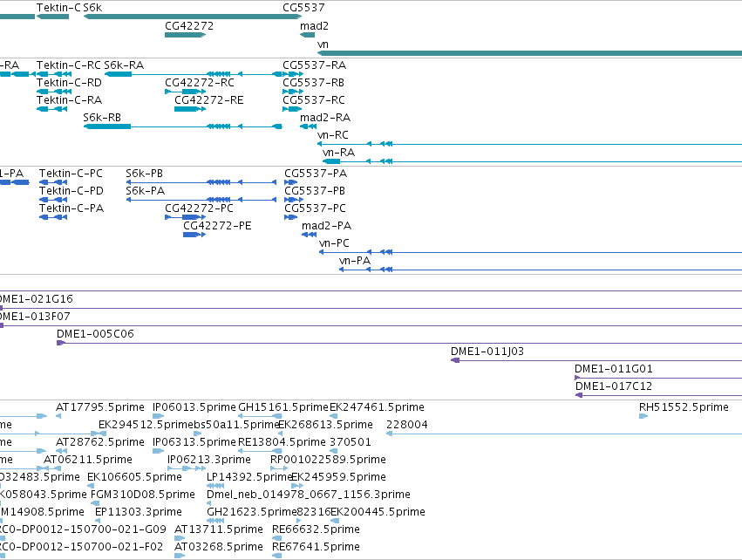Viewport: 742px width, 560px height.
Task: Click EST EK247461.5prime
Action: click(333, 416)
